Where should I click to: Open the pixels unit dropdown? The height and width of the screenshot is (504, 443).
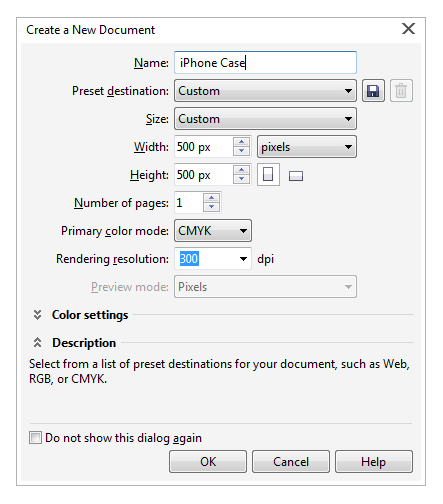(x=307, y=147)
